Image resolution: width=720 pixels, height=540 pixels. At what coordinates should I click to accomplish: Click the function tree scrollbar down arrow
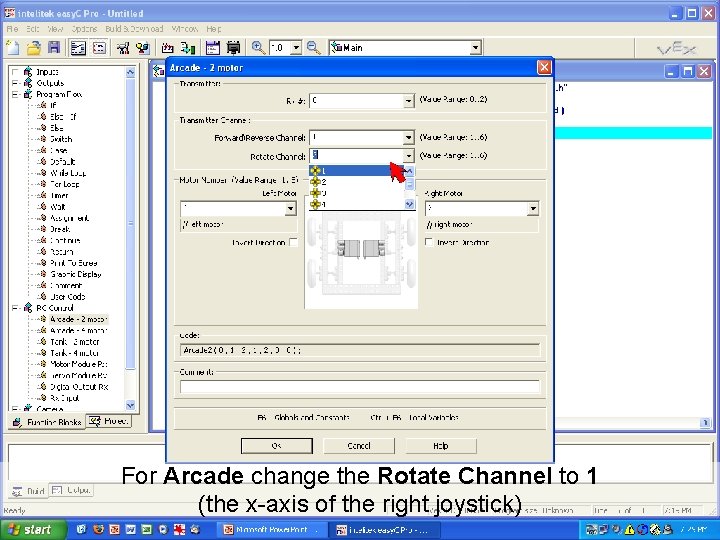pyautogui.click(x=130, y=405)
